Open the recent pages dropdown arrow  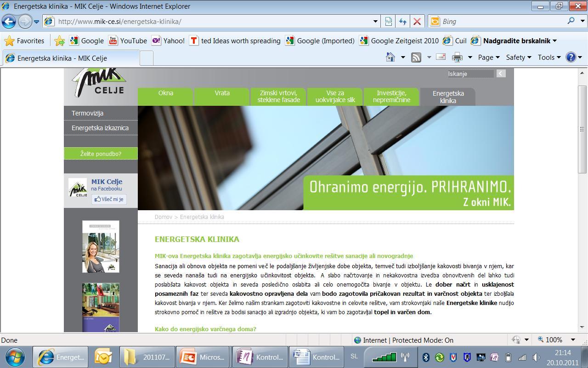[x=36, y=22]
